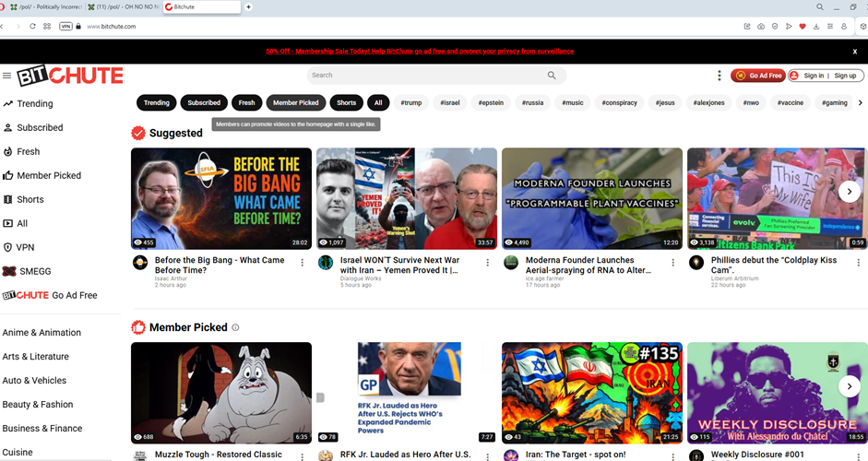
Task: Open options for Before the Big Bang video
Action: (303, 263)
